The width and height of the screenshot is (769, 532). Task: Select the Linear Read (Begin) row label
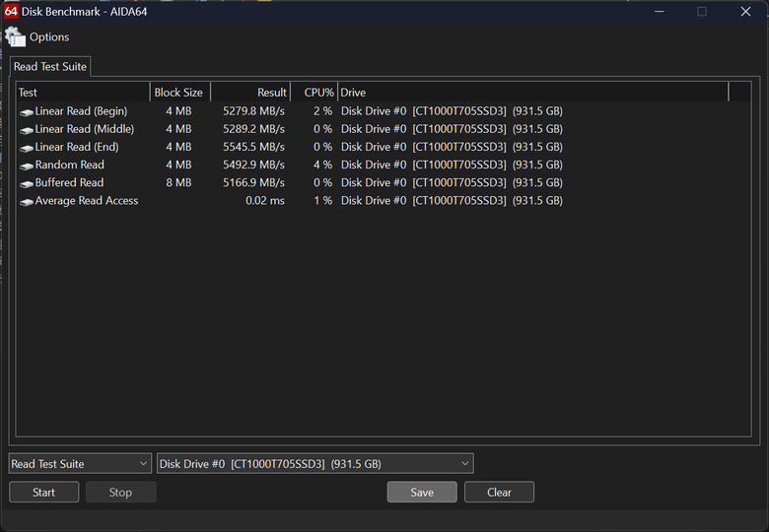(81, 111)
